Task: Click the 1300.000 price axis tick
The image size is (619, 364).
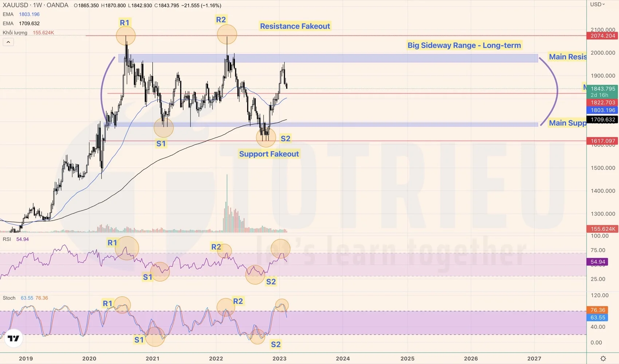Action: point(603,214)
